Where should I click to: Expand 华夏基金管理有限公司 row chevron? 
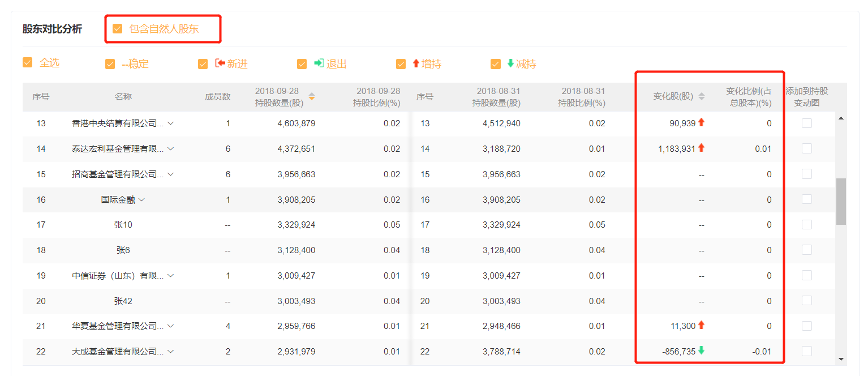coord(170,326)
